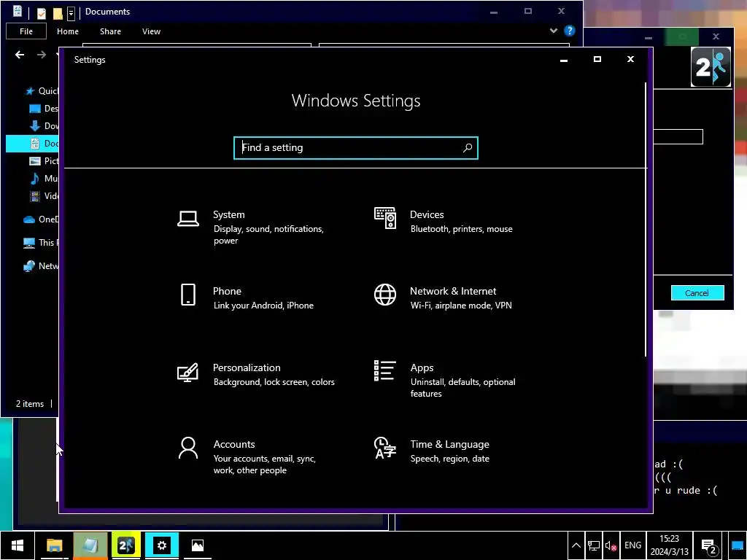
Task: Click the Forward arrow in File Explorer
Action: tap(42, 55)
